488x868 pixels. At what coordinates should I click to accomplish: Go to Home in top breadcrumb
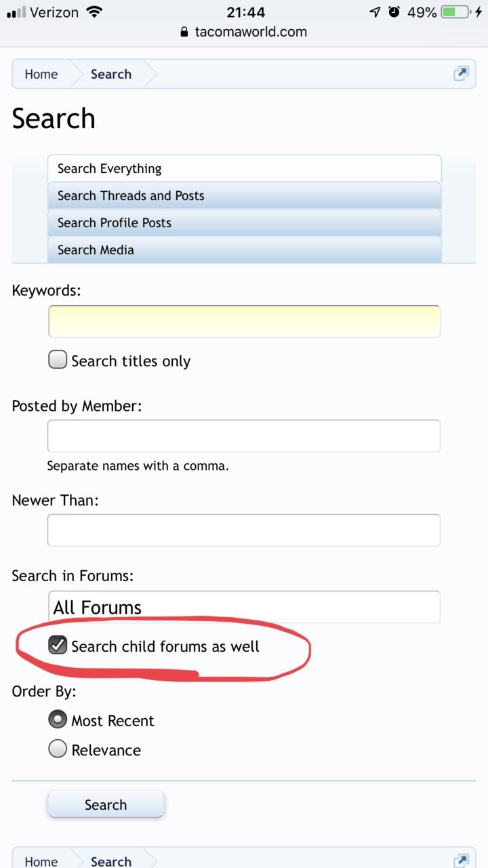pyautogui.click(x=41, y=74)
